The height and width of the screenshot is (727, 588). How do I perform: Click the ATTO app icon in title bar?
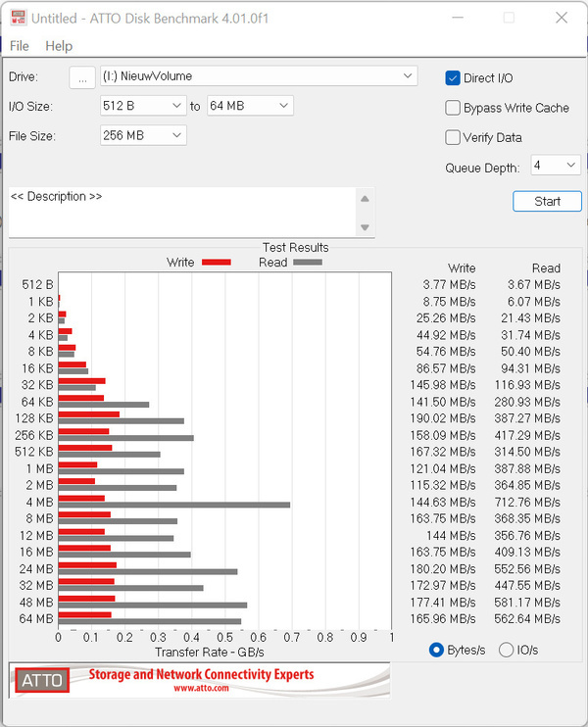pos(19,18)
